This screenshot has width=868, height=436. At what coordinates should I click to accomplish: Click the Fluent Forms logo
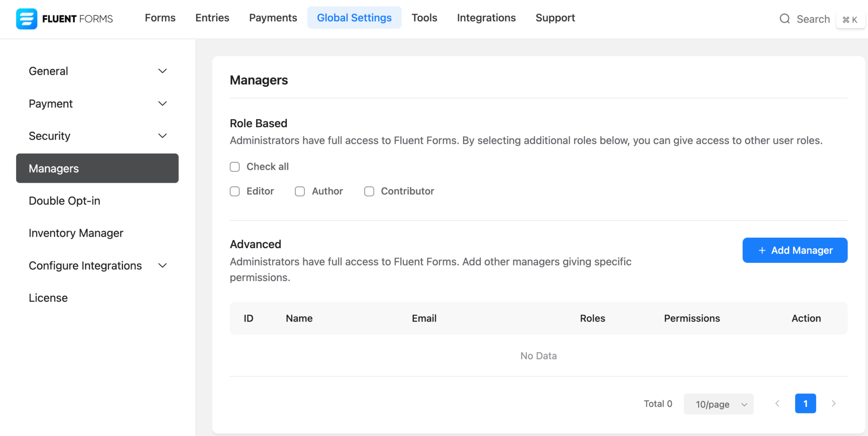point(64,18)
